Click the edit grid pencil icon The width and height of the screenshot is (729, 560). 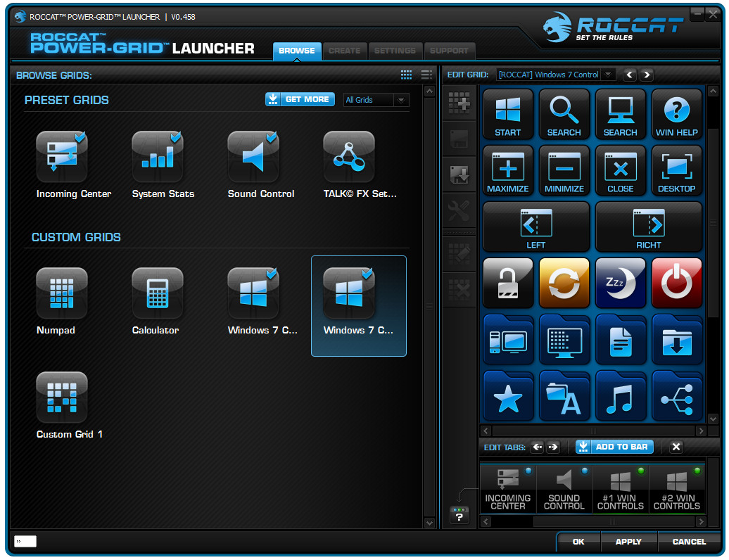click(x=459, y=254)
